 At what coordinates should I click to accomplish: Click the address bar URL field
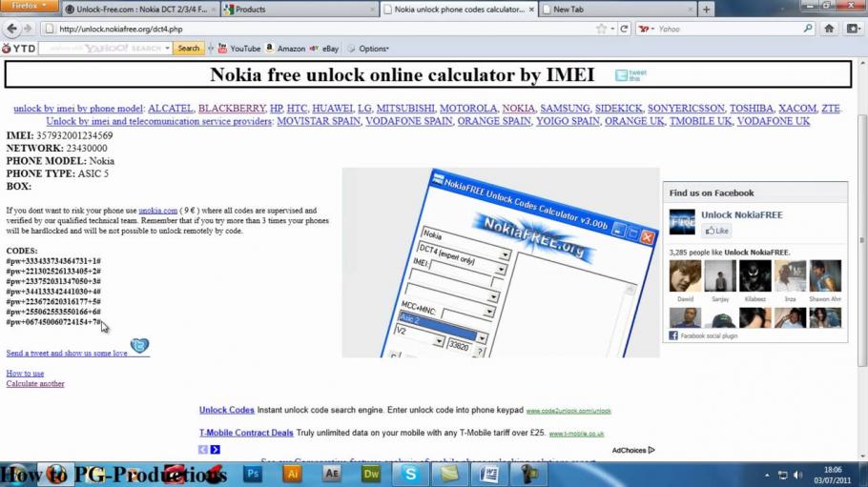pyautogui.click(x=324, y=29)
